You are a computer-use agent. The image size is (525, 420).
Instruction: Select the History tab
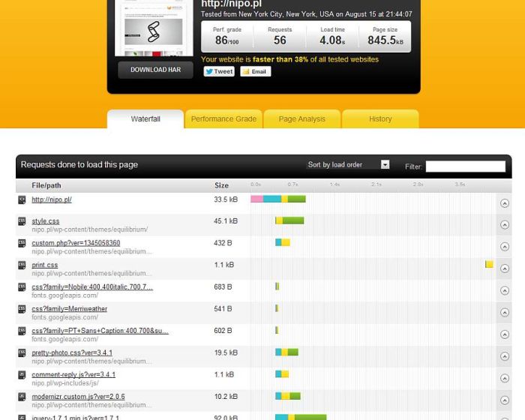click(x=380, y=119)
